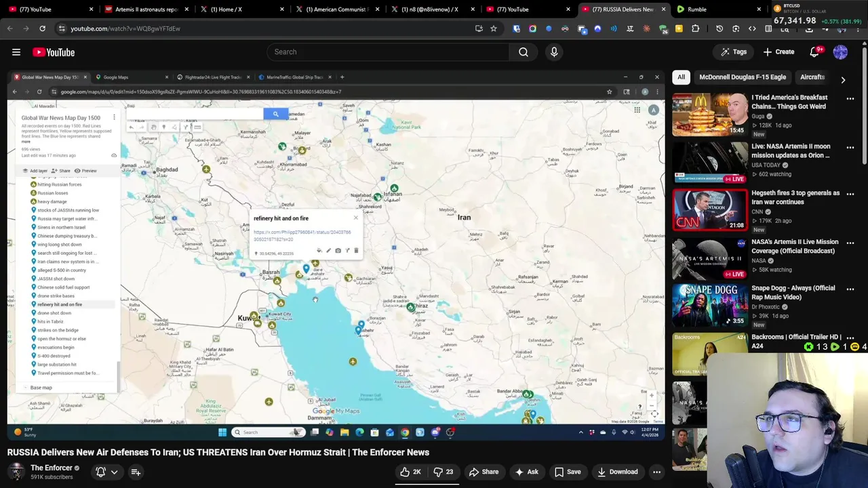Open the YouTube guide hamburger menu

tap(16, 52)
